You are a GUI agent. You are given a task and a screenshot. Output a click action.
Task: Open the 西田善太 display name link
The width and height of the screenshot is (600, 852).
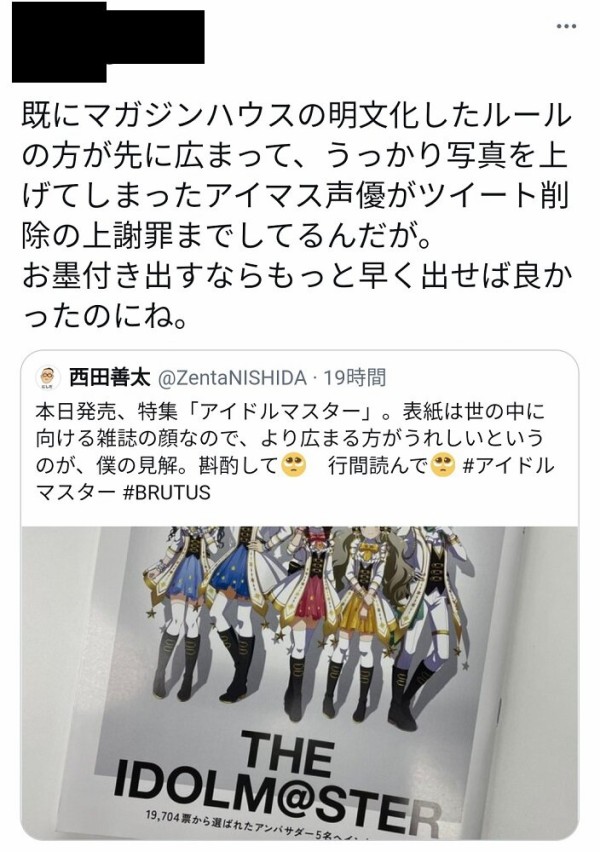pos(110,377)
